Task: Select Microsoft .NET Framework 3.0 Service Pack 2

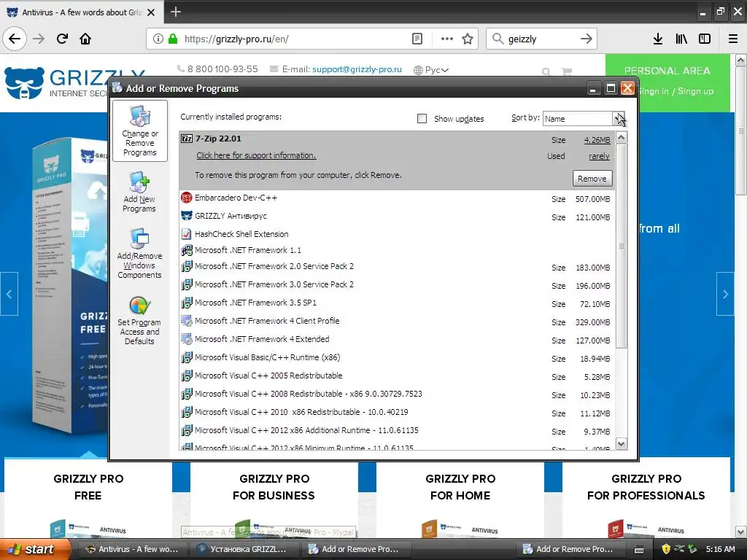Action: click(x=396, y=285)
